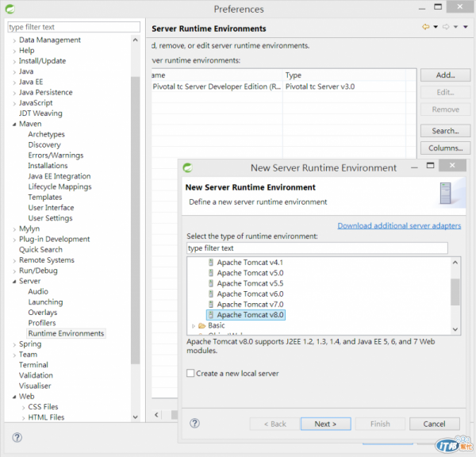Click the Columns... button
Viewport: 476px width, 457px height.
[x=445, y=148]
